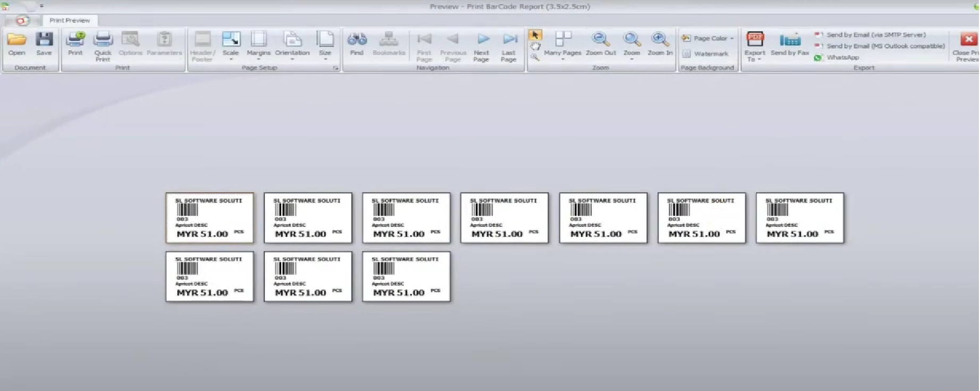This screenshot has width=980, height=391.
Task: Open the Page Setup dialog launcher
Action: (x=336, y=68)
